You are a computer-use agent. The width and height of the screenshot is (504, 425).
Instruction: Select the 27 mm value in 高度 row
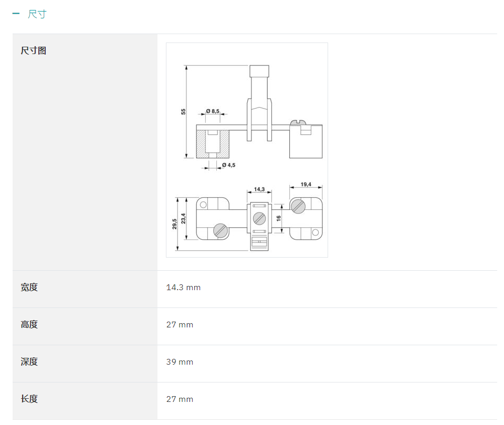(180, 325)
